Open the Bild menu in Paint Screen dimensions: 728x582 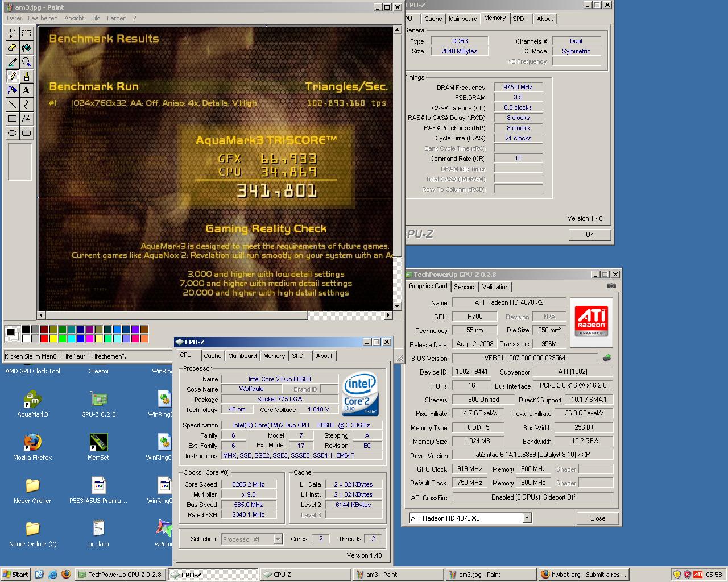click(96, 18)
